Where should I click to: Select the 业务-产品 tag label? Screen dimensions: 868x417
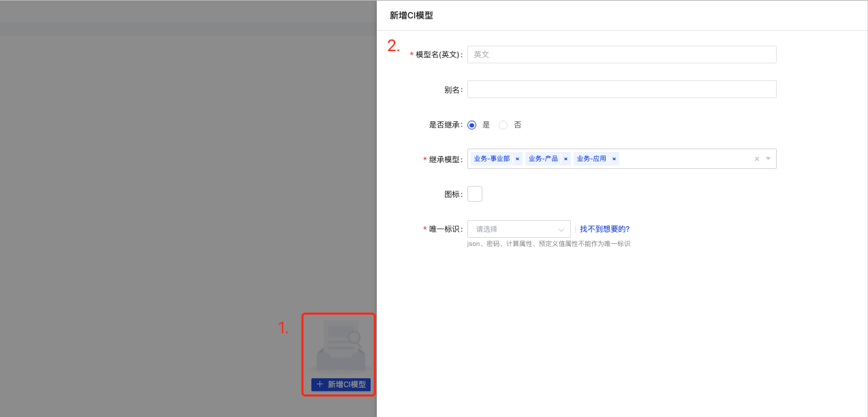coord(543,159)
